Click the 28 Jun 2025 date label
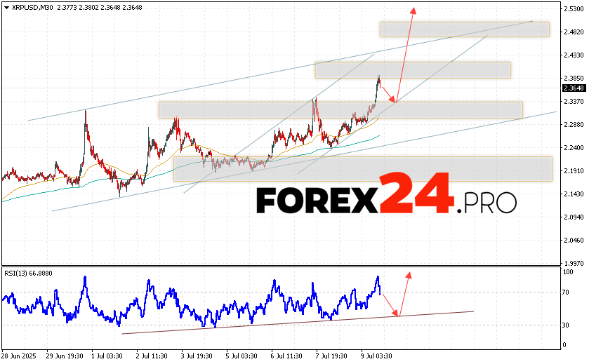The height and width of the screenshot is (364, 589). [19, 356]
